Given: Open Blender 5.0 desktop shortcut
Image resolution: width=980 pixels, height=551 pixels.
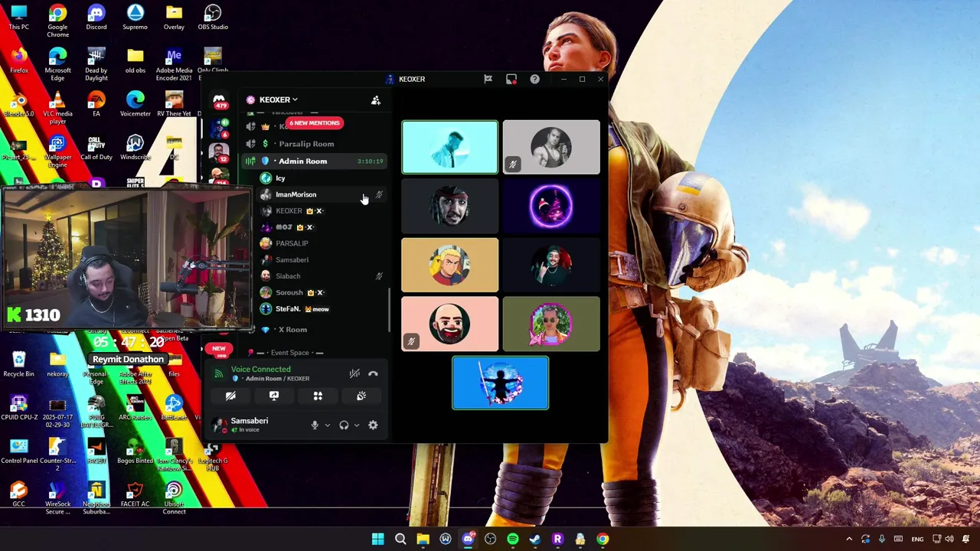Looking at the screenshot, I should [x=18, y=104].
